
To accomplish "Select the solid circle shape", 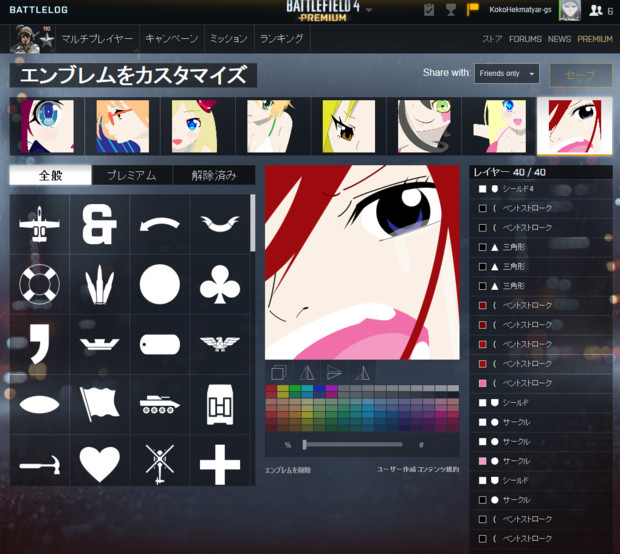I will coord(160,284).
